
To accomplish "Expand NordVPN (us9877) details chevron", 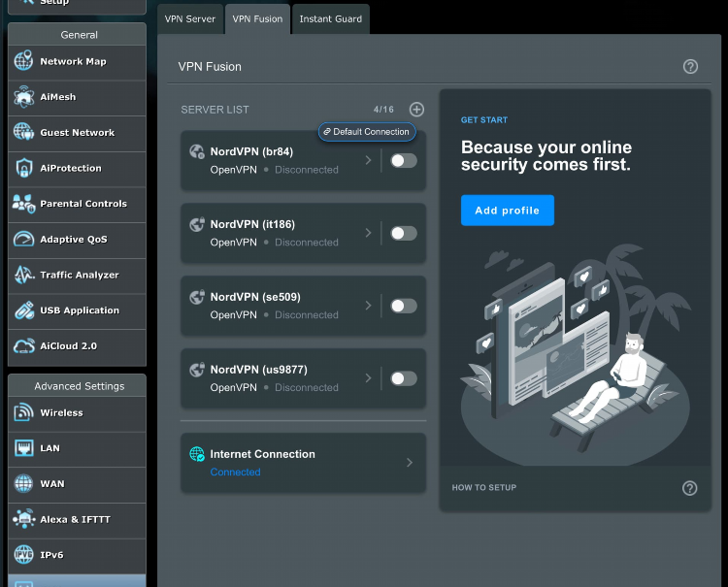I will (368, 377).
